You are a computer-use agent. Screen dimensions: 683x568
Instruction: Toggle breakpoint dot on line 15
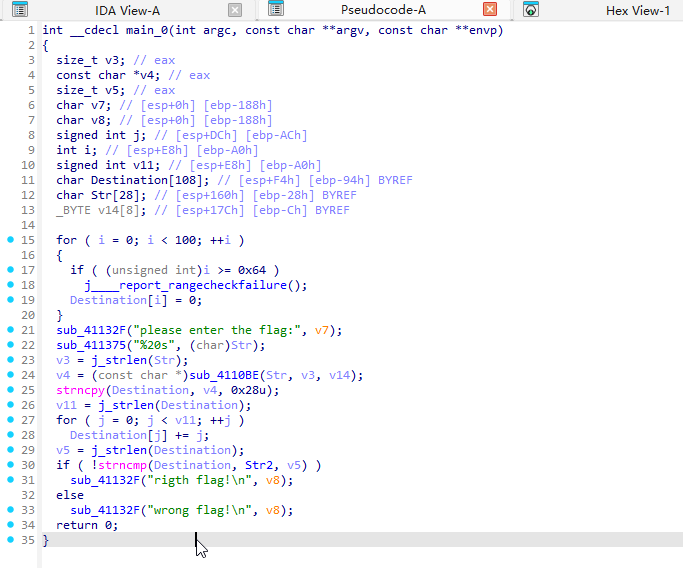10,240
